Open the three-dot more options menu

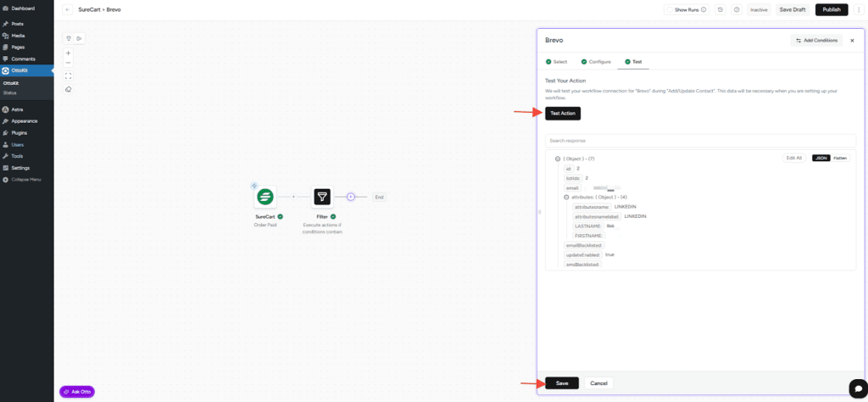pyautogui.click(x=858, y=9)
